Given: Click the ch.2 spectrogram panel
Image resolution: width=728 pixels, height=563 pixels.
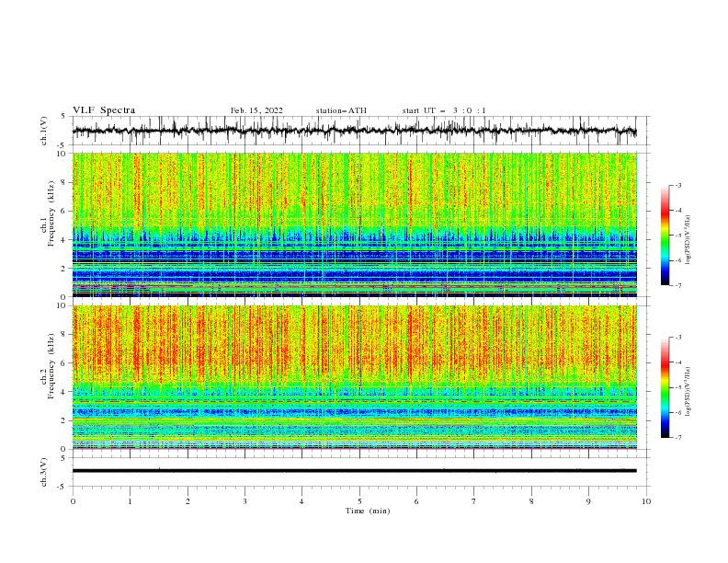Looking at the screenshot, I should click(x=354, y=377).
